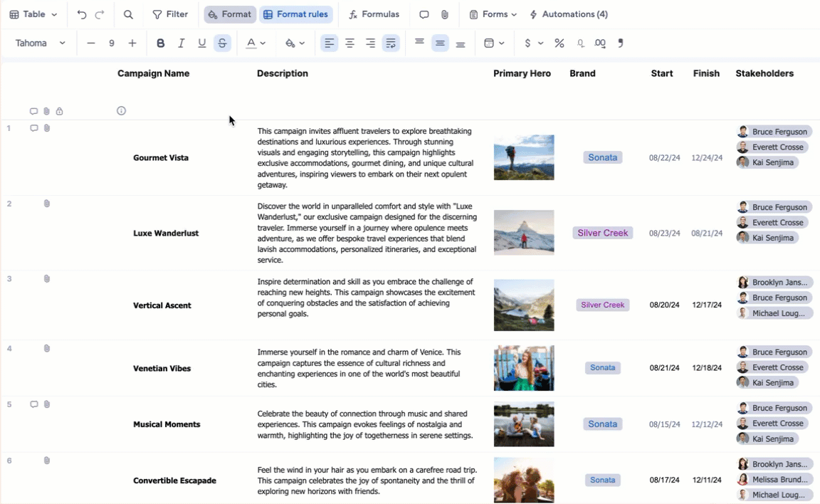The image size is (820, 504).
Task: Apply percent number format
Action: point(559,43)
